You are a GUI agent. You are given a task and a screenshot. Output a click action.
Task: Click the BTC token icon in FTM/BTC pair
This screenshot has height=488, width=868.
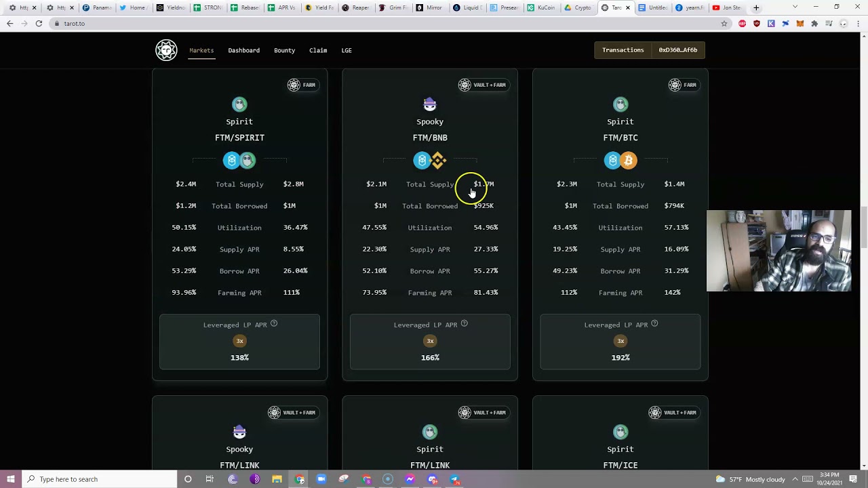coord(629,161)
